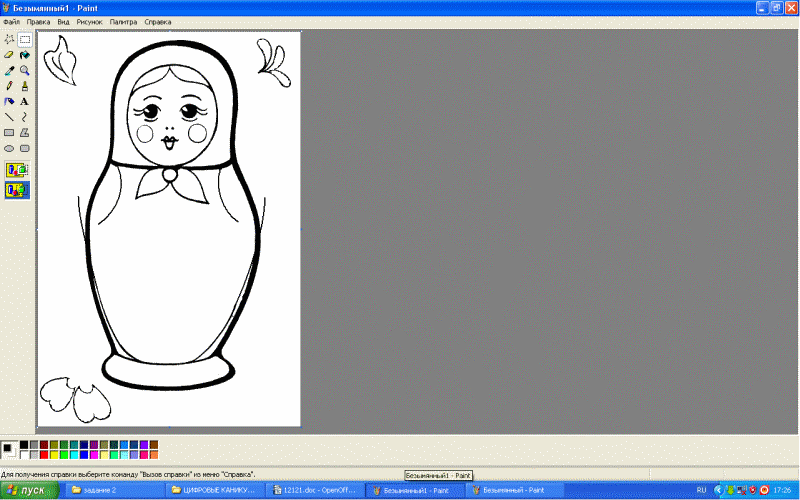Screen dimensions: 800x500
Task: Click the current foreground/background color indicator
Action: pyautogui.click(x=9, y=450)
